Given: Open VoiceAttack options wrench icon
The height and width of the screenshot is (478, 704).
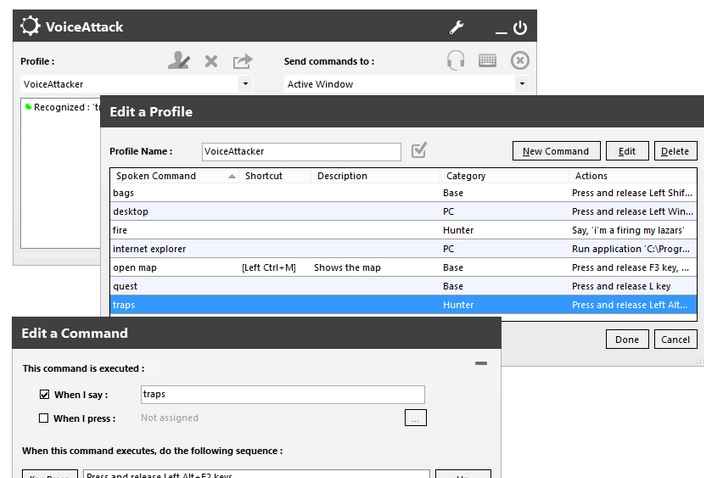Looking at the screenshot, I should 457,28.
